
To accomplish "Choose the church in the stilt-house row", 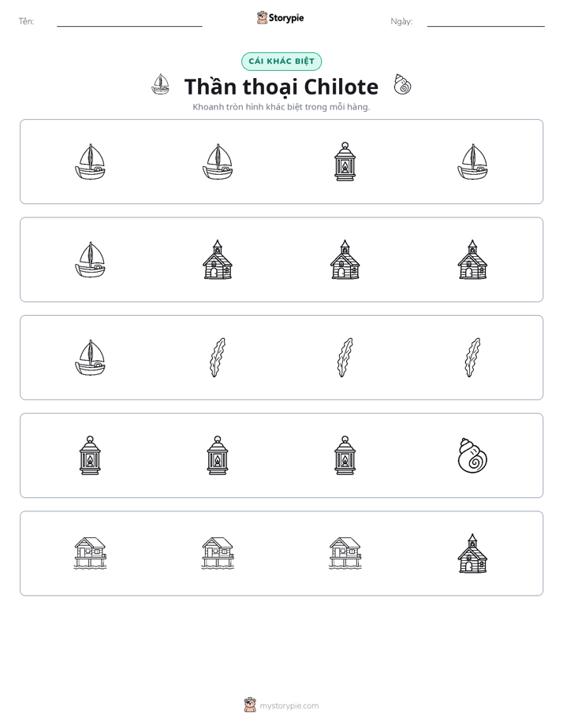I will coord(472,553).
